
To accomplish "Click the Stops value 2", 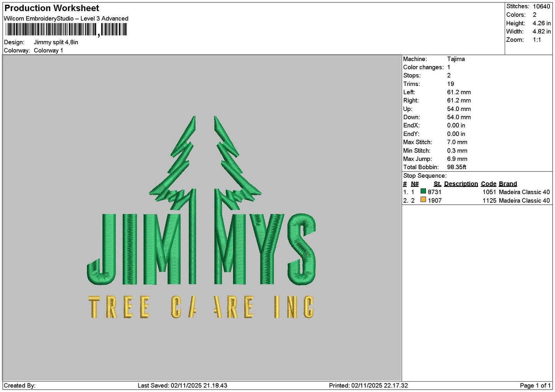I will pyautogui.click(x=449, y=76).
